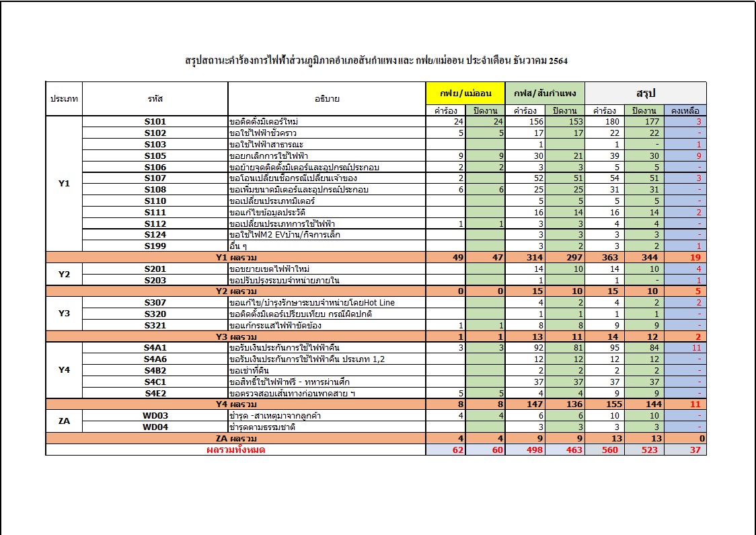Select code cell S101
756x535 pixels.
[x=155, y=122]
